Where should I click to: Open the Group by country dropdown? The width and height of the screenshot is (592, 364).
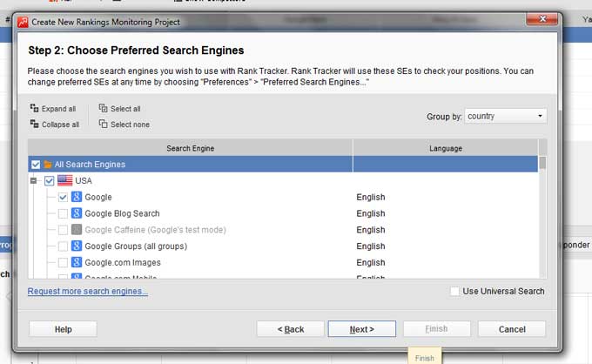pos(505,116)
